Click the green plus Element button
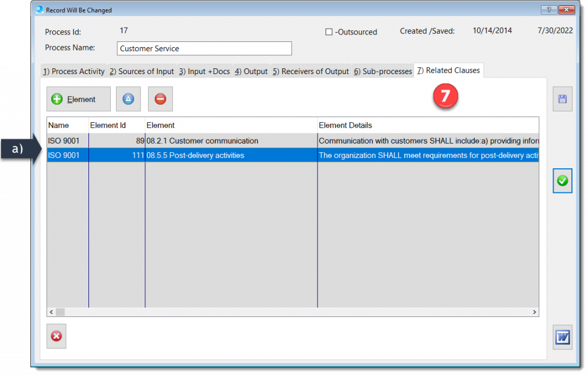588x375 pixels. coord(79,99)
